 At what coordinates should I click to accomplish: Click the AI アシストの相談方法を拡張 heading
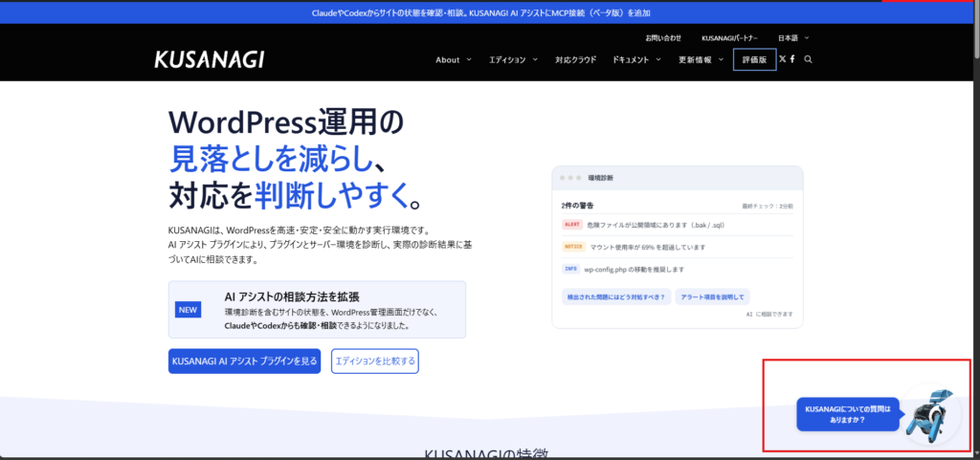(x=292, y=296)
